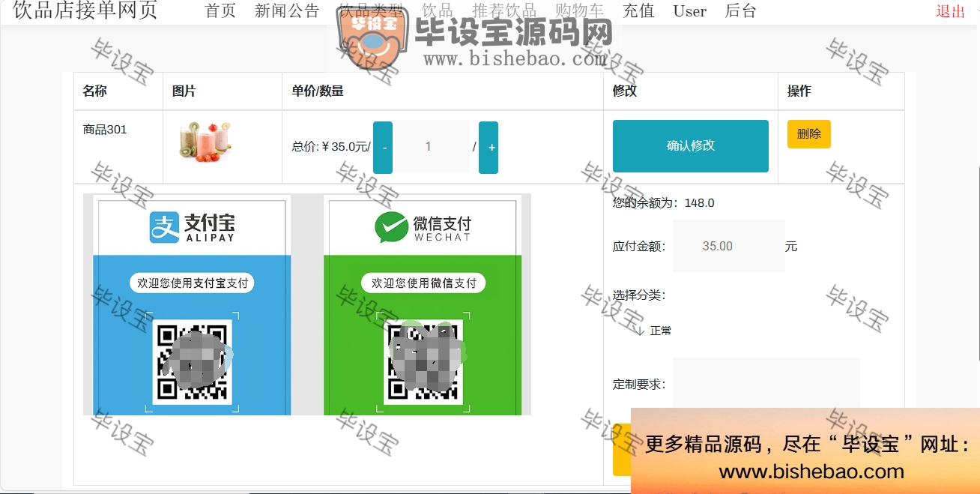Open the 购物车 shopping cart page
The image size is (980, 494).
[579, 11]
